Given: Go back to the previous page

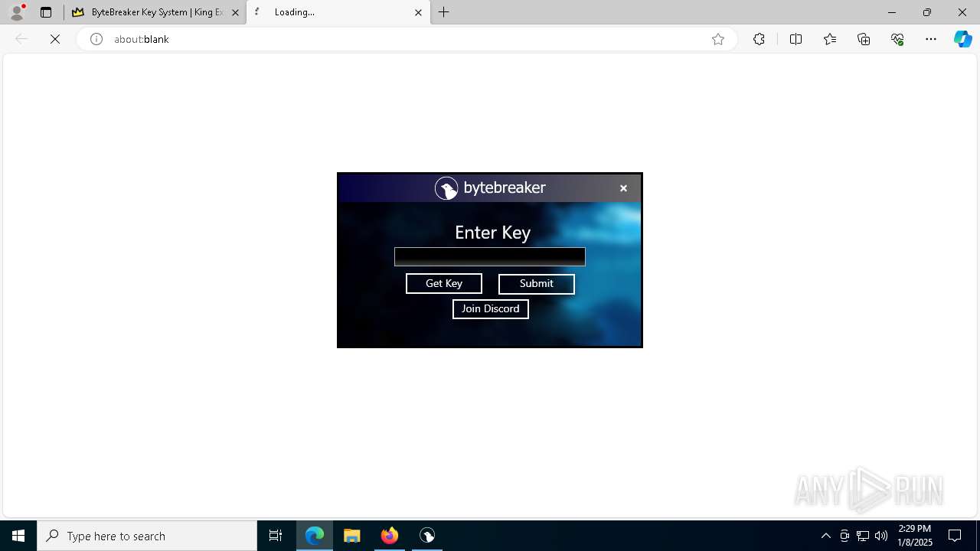Looking at the screenshot, I should [21, 39].
